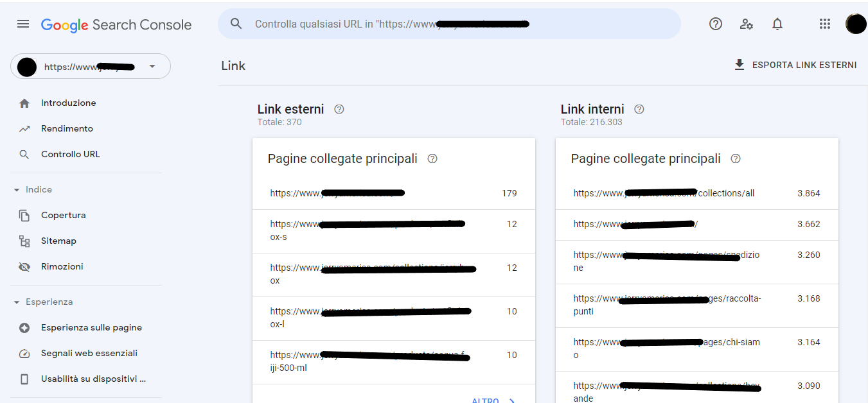Open the Rendimento report

coord(67,128)
